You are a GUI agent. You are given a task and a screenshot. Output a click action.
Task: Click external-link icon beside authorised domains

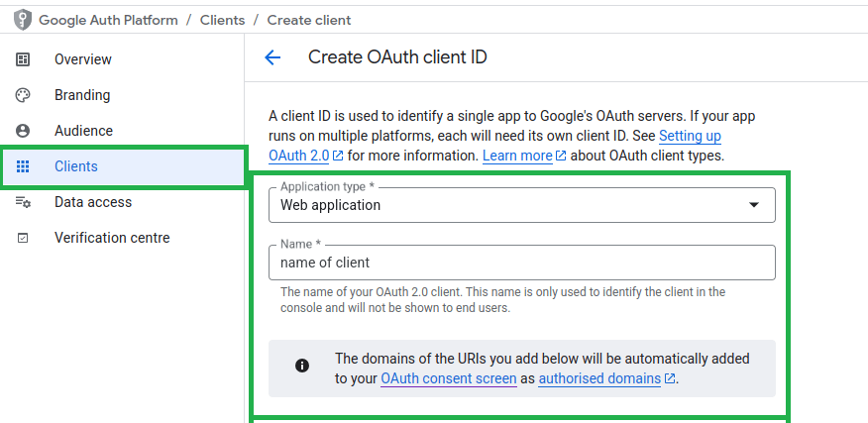click(670, 378)
